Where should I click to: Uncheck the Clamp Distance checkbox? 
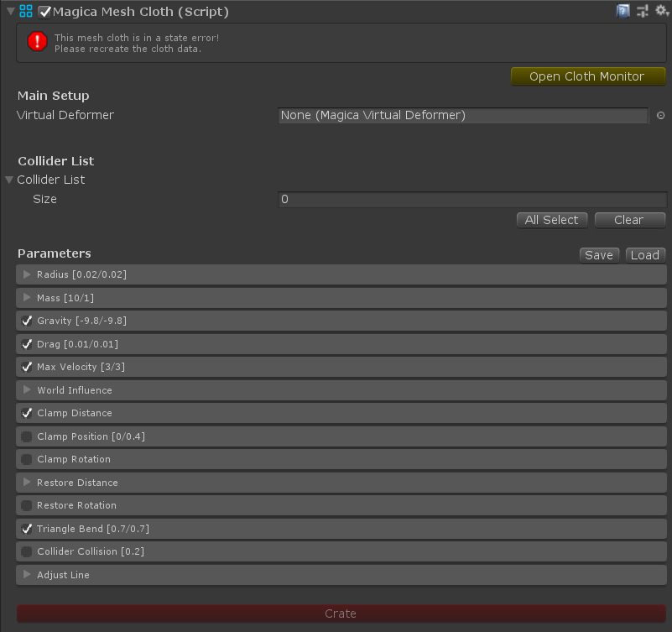click(x=27, y=413)
